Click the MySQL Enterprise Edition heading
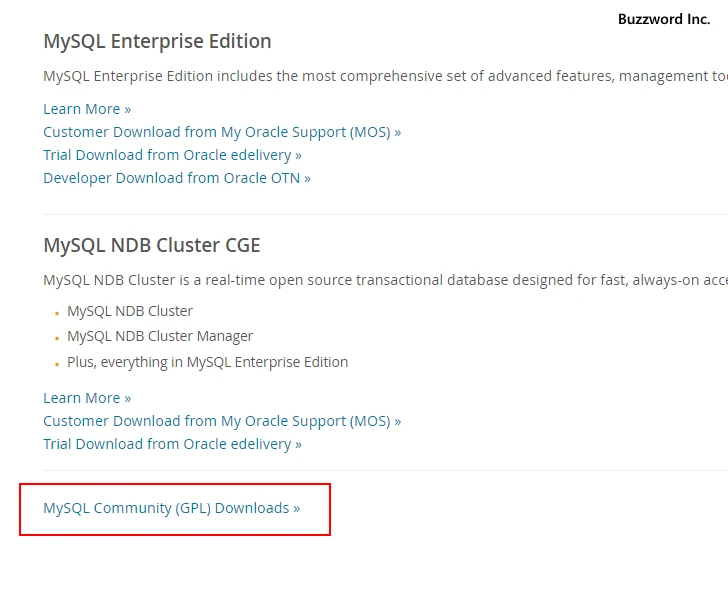The height and width of the screenshot is (600, 728). pos(157,41)
